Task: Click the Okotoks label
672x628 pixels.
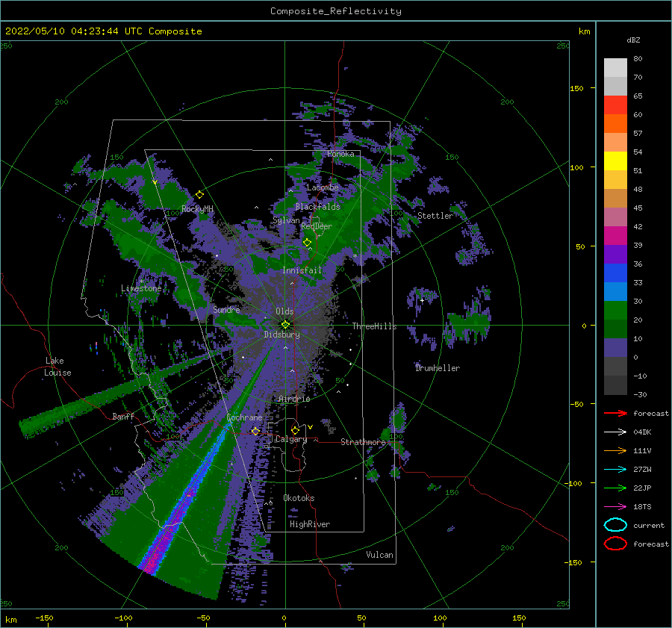Action: point(299,497)
